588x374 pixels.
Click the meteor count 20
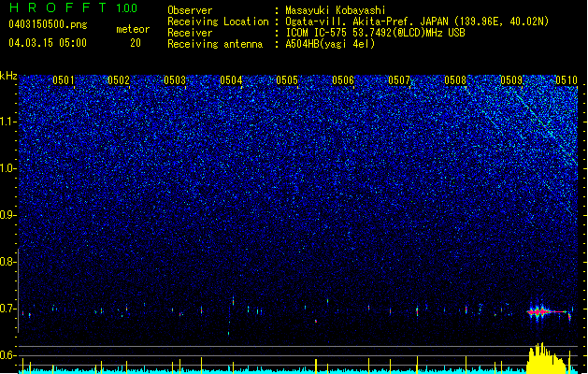136,43
